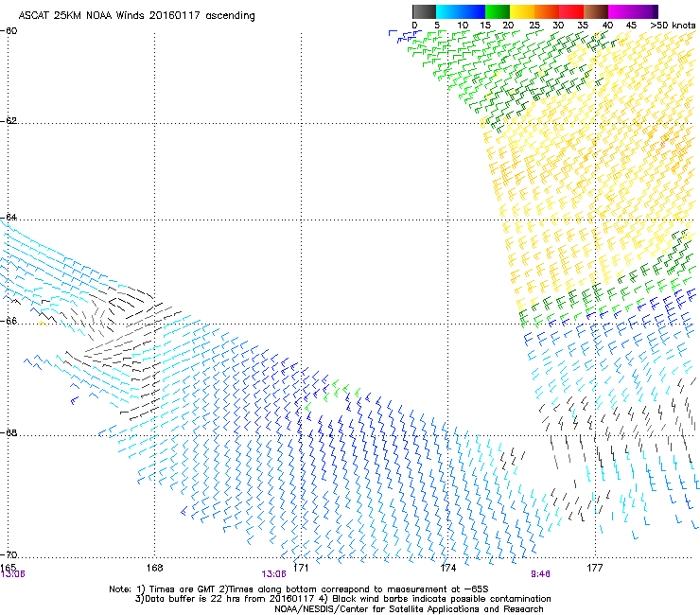Image resolution: width=700 pixels, height=615 pixels.
Task: Click the purple '13:06' time label below 165
Action: click(x=12, y=574)
